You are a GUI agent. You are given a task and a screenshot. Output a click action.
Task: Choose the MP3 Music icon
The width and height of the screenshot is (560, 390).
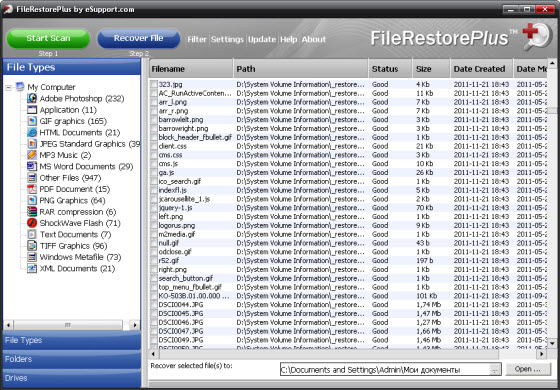pyautogui.click(x=32, y=155)
